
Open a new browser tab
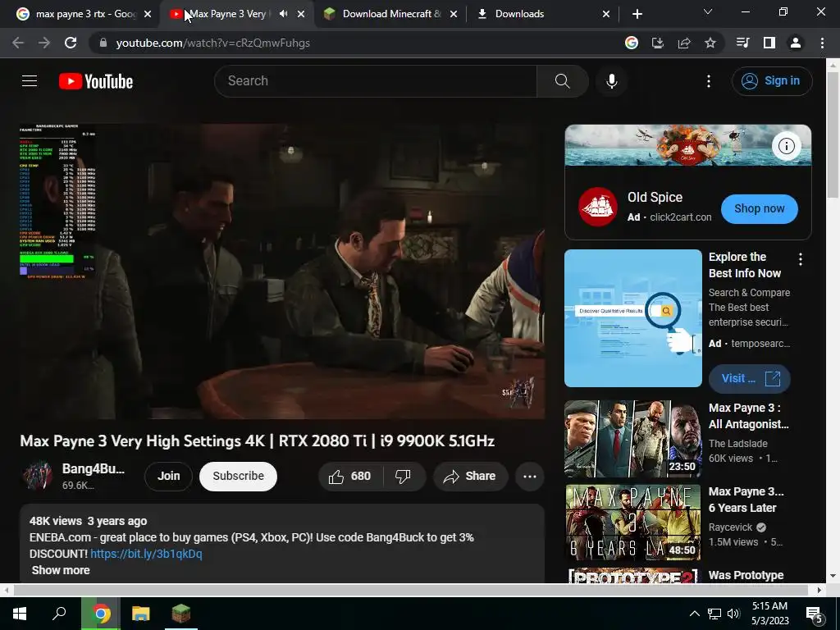tap(637, 14)
